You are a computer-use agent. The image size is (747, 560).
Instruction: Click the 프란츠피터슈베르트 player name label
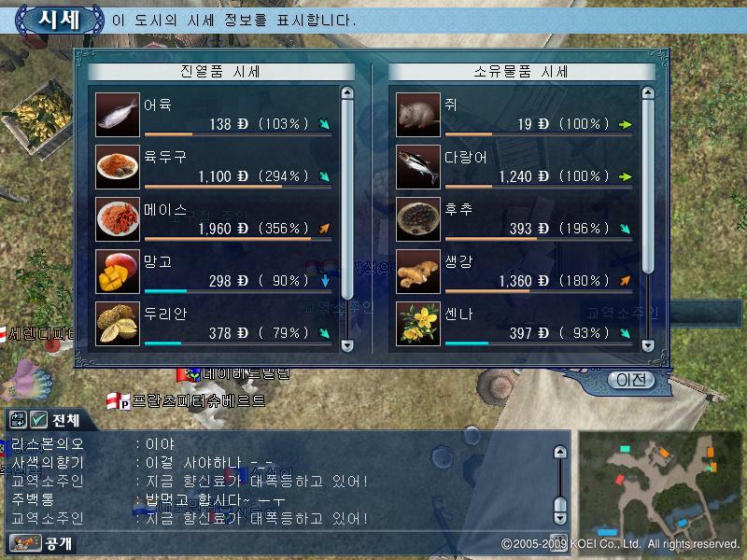click(198, 401)
